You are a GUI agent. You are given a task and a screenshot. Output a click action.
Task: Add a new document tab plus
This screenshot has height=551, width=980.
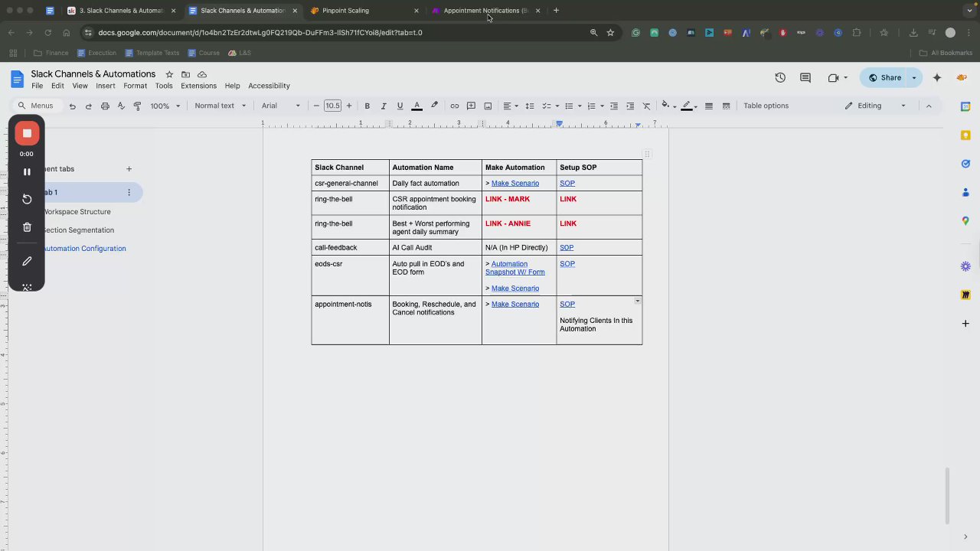point(129,169)
